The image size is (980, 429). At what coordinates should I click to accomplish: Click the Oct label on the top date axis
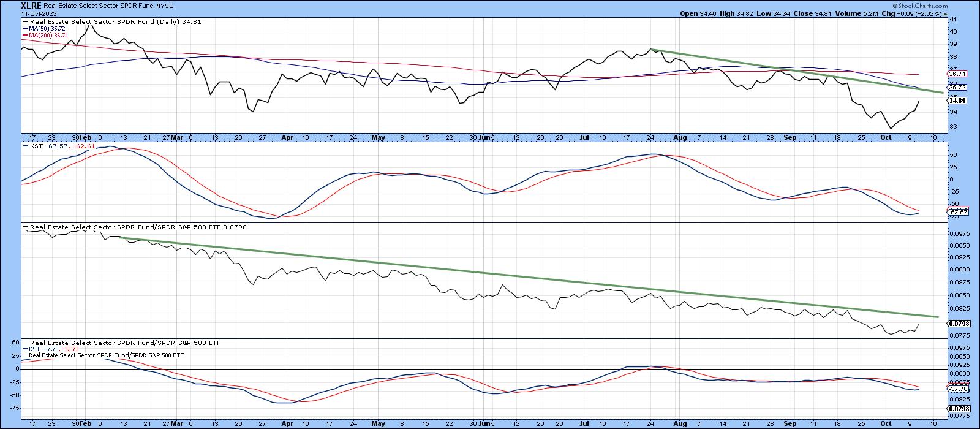(x=886, y=138)
